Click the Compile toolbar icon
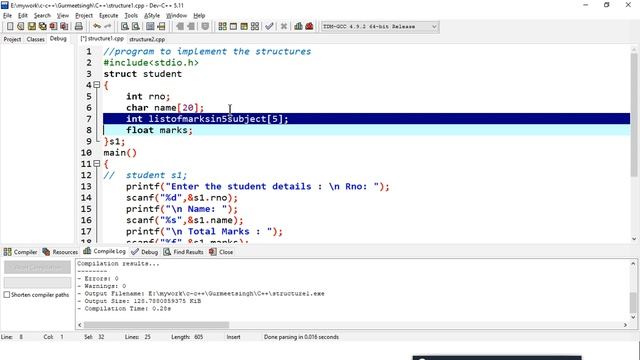 tap(222, 27)
